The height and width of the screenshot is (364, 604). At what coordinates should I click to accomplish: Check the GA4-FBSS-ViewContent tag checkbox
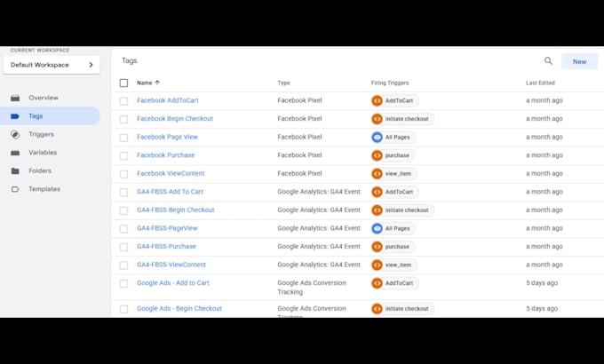[x=123, y=265]
